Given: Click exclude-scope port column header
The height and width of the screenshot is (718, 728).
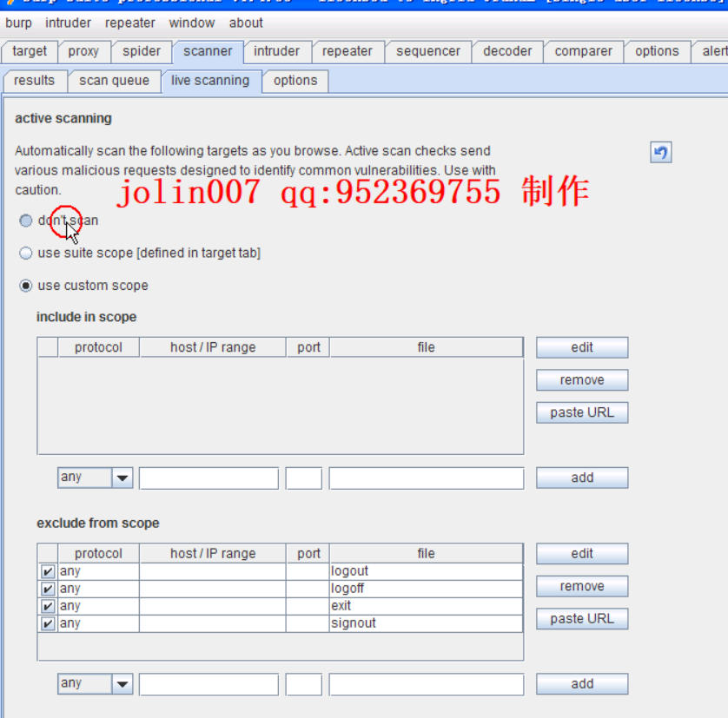Looking at the screenshot, I should click(308, 554).
